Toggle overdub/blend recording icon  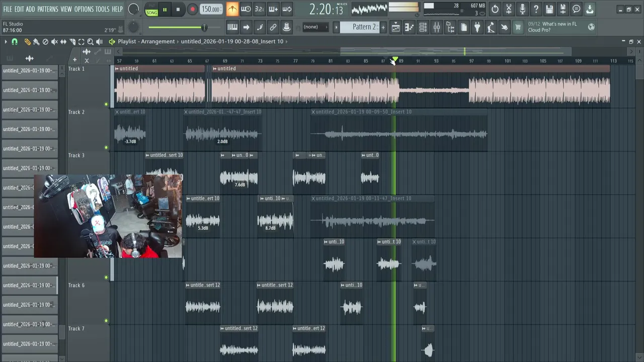click(273, 9)
